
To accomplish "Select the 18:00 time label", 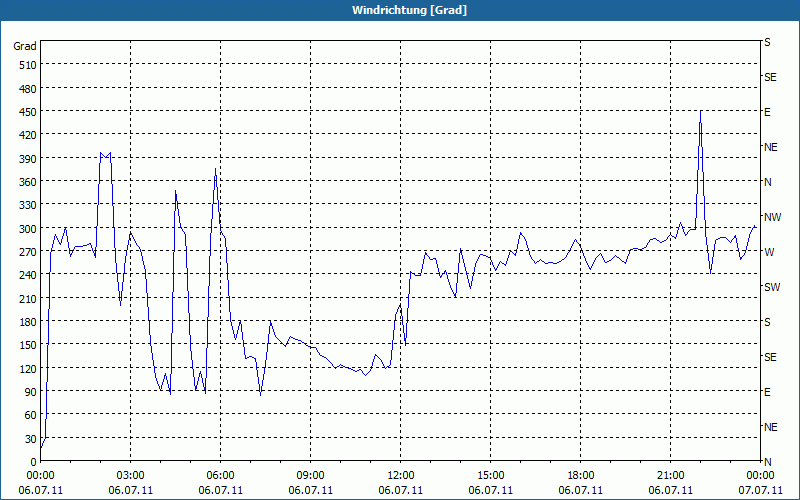I will pyautogui.click(x=581, y=476).
